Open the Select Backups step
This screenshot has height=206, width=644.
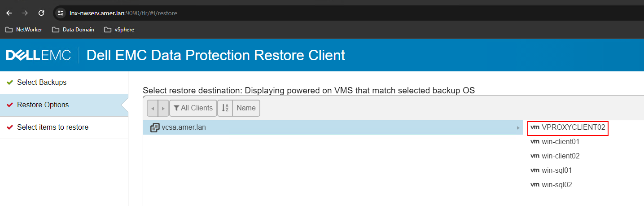click(42, 83)
